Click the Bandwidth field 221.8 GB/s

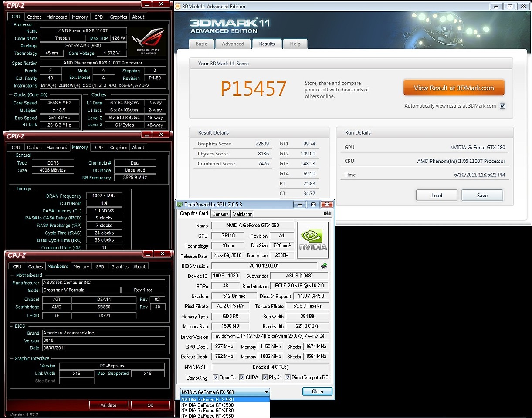[x=308, y=326]
